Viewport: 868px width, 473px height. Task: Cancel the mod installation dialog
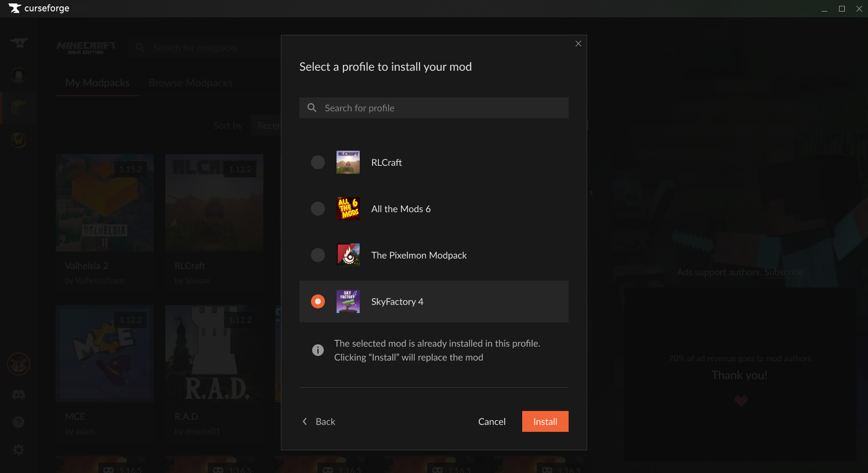492,421
